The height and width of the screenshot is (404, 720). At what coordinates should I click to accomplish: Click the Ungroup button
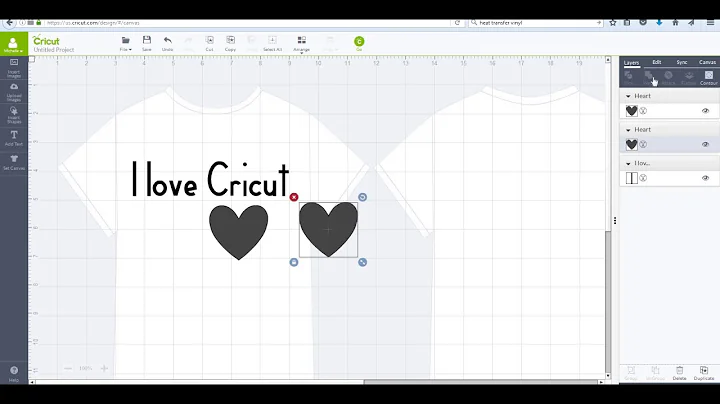click(x=655, y=373)
